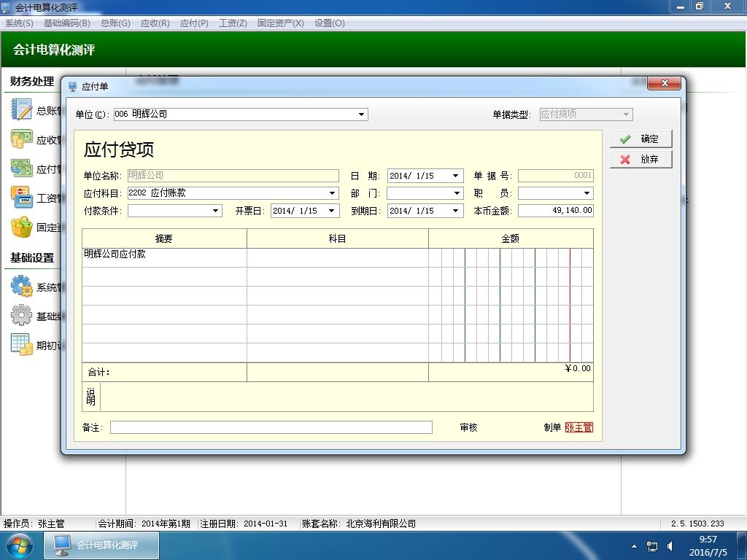The width and height of the screenshot is (747, 560).
Task: Open the 部门 department dropdown
Action: 457,192
